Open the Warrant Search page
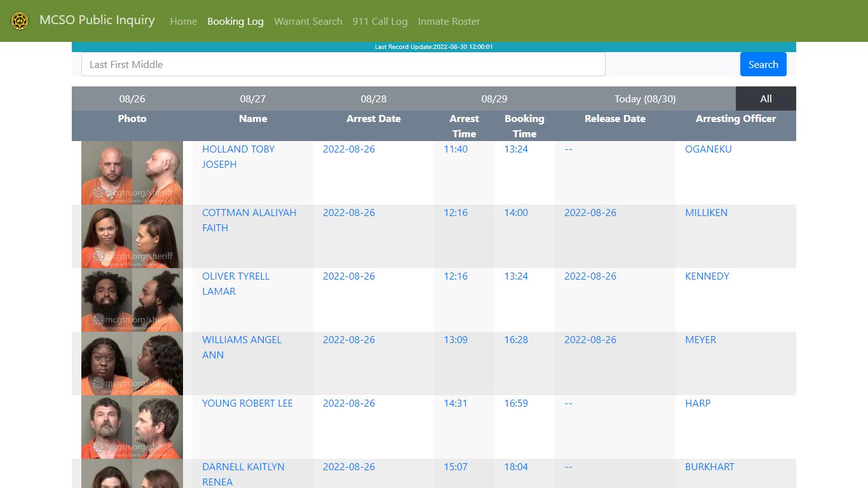868x488 pixels. click(308, 21)
